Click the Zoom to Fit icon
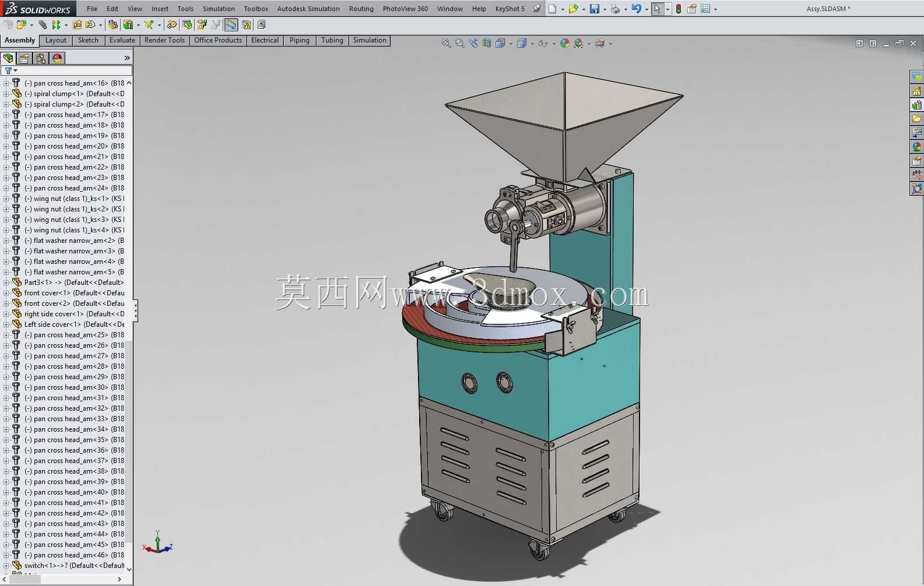 pos(446,43)
